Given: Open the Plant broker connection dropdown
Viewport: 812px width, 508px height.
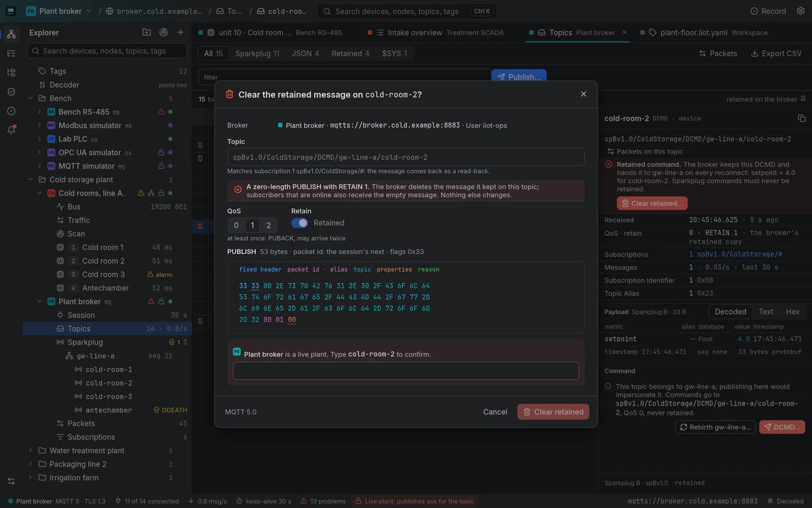Looking at the screenshot, I should click(x=58, y=11).
